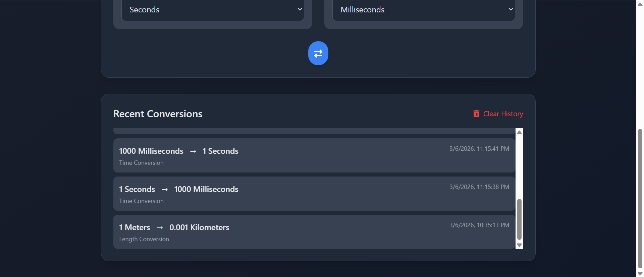This screenshot has height=277, width=644.
Task: Open the Milliseconds unit dropdown
Action: pyautogui.click(x=423, y=10)
